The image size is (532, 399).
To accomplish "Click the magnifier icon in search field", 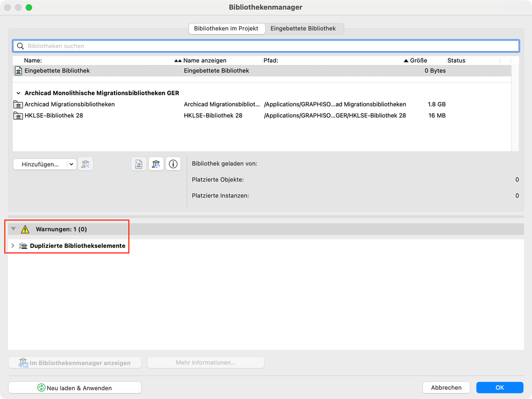I will [x=20, y=46].
